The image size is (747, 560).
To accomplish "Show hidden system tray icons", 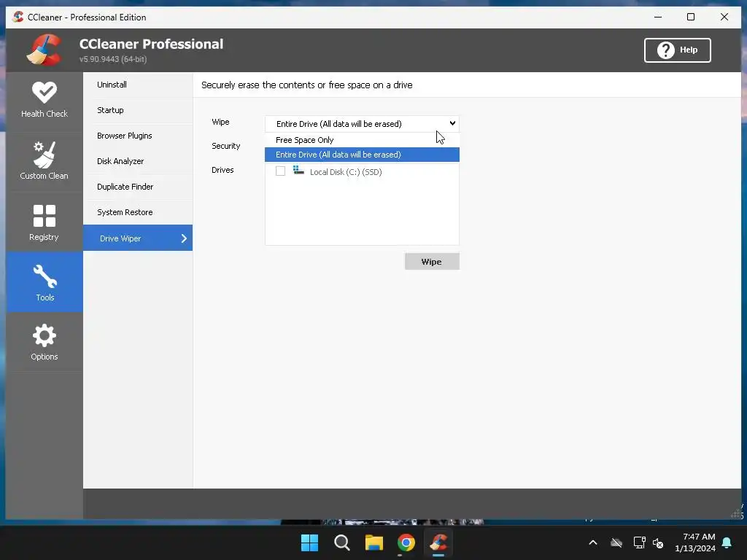I will 593,542.
